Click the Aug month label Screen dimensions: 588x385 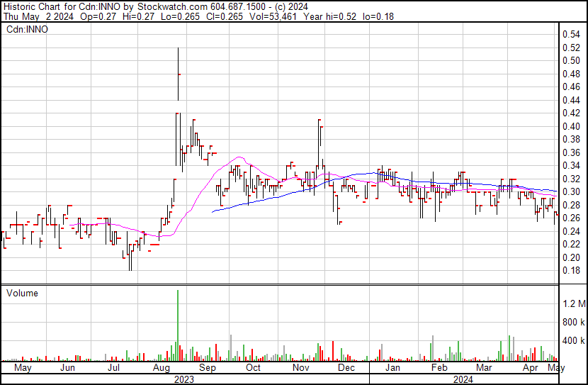pyautogui.click(x=162, y=367)
